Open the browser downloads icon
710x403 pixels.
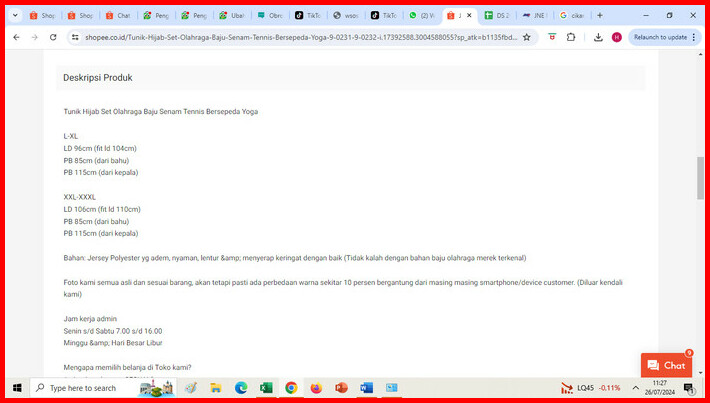[x=598, y=37]
